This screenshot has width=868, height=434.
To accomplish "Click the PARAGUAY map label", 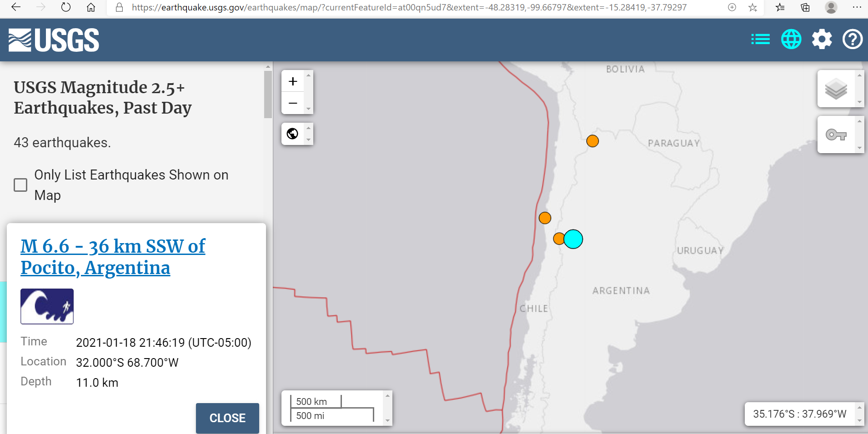I will coord(674,143).
